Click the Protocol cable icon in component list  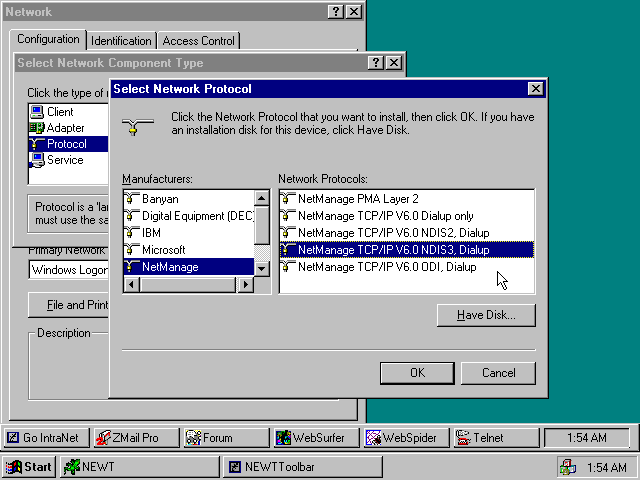pyautogui.click(x=37, y=144)
